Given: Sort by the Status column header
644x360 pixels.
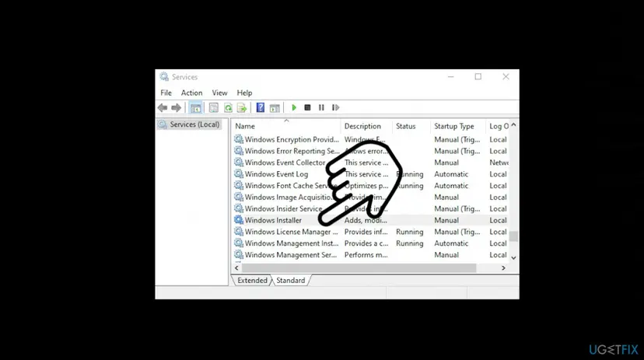Looking at the screenshot, I should [411, 126].
